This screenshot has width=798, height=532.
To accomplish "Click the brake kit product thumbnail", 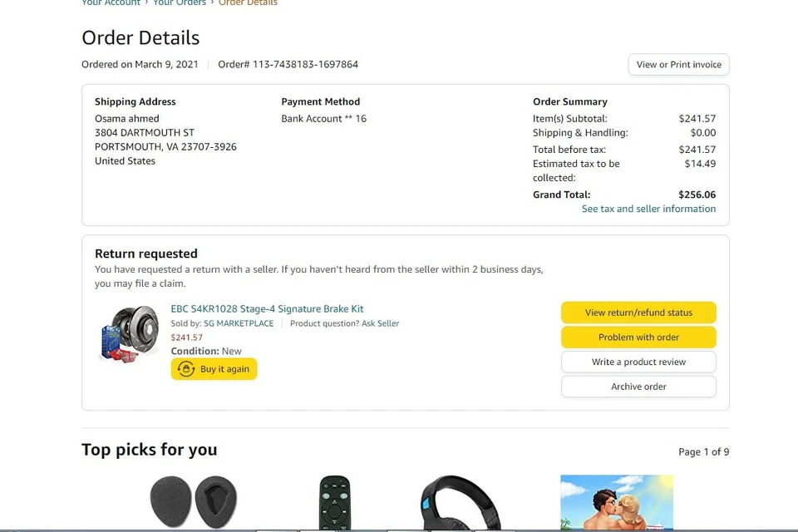I will (x=129, y=333).
